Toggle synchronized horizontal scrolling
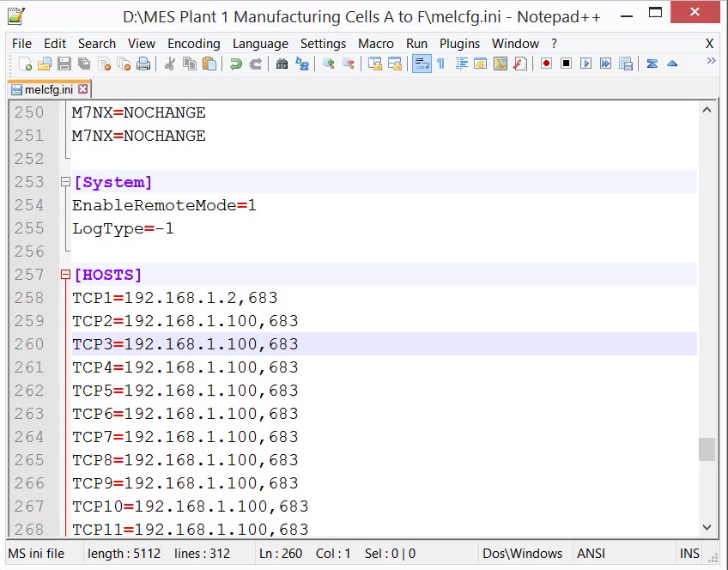Viewport: 728px width, 570px height. pos(395,64)
